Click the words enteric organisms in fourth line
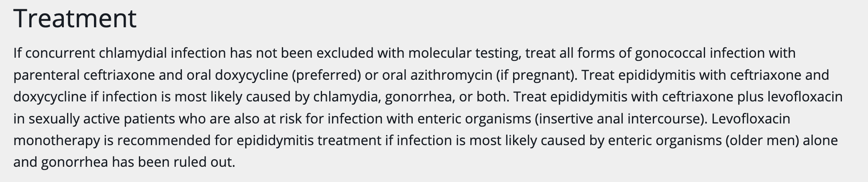 (474, 119)
